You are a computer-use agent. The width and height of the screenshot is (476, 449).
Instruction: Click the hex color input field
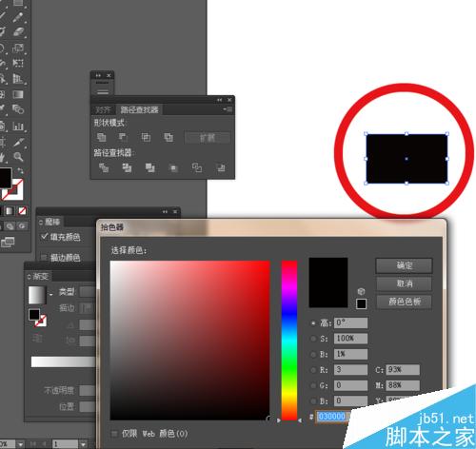point(332,417)
